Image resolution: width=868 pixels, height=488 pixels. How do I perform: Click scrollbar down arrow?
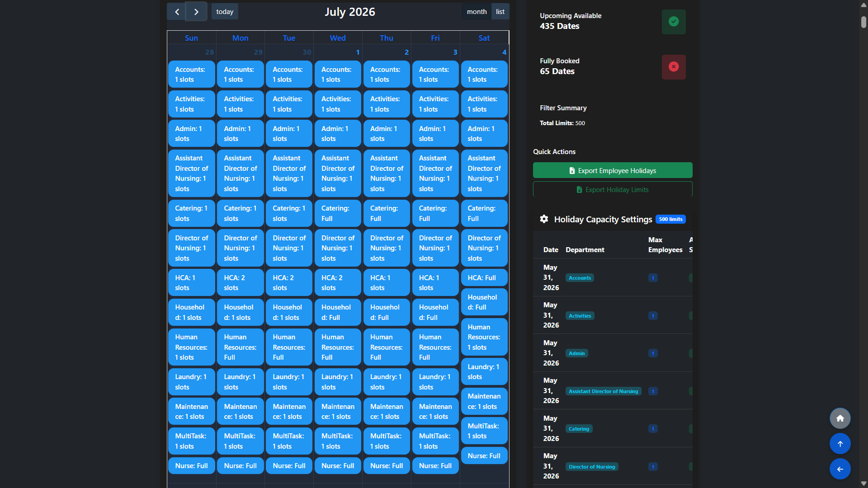[863, 483]
